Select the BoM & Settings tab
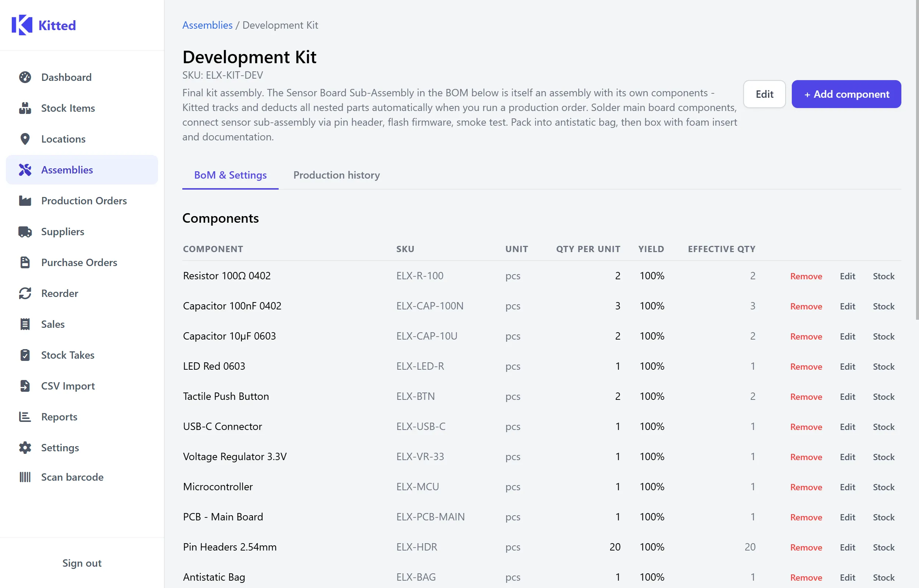The image size is (919, 588). tap(230, 175)
